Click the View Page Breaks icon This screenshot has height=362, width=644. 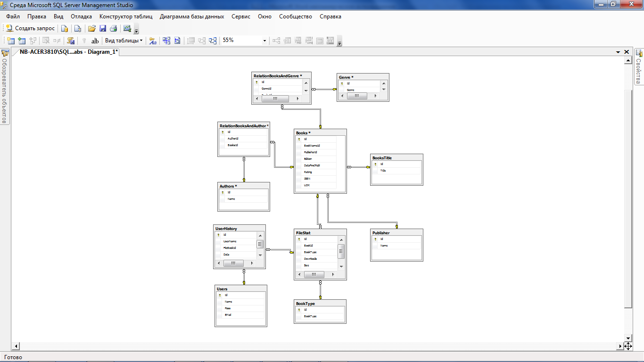tap(166, 41)
